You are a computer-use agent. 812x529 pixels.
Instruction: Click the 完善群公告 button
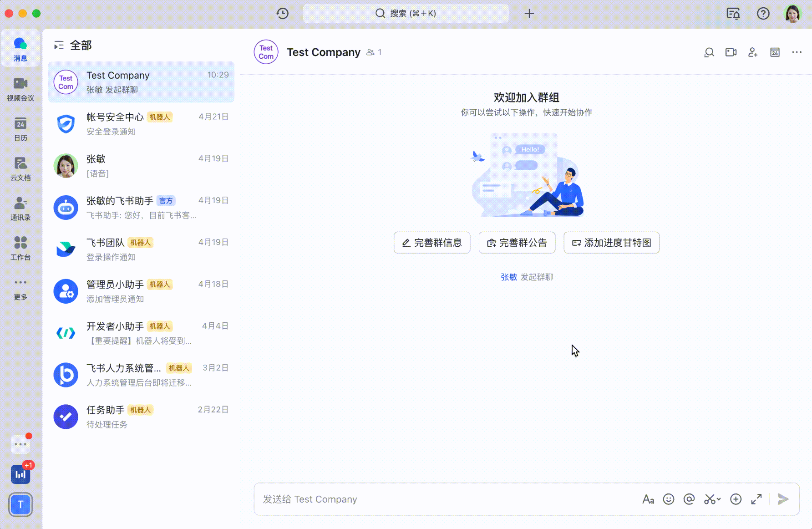[x=517, y=243]
